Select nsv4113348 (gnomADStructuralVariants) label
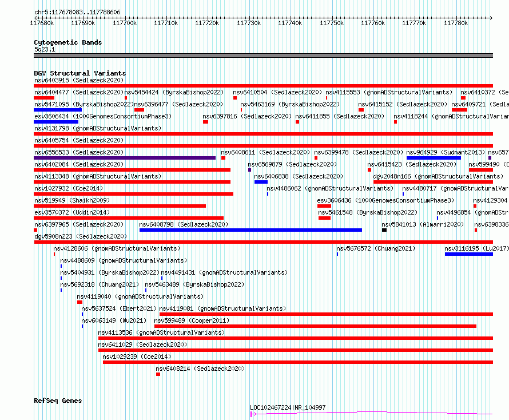This screenshot has height=420, width=509. pos(98,176)
